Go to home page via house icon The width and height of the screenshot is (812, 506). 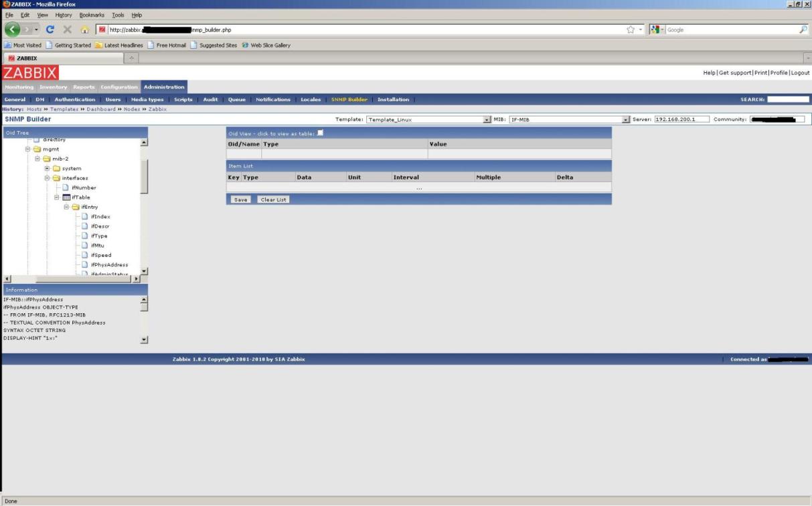(x=85, y=29)
